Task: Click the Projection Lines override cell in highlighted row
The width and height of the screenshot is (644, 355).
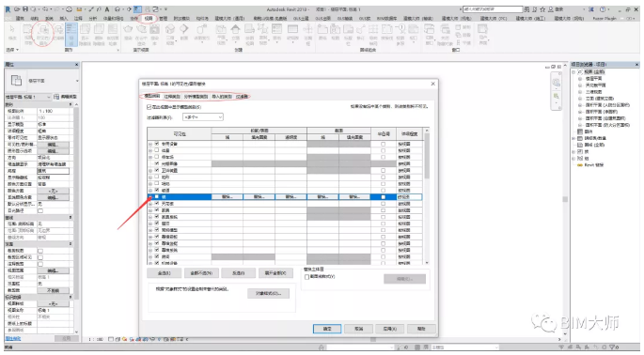Action: (x=228, y=197)
